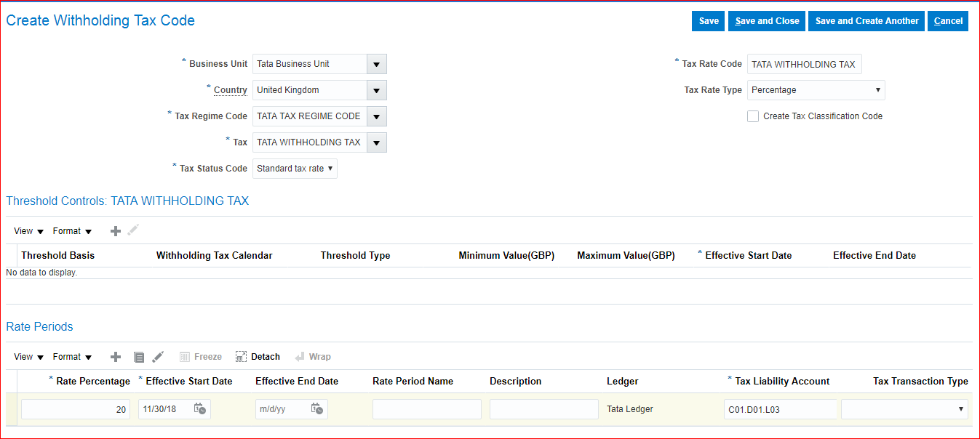Open the Effective End Date calendar picker
The image size is (980, 439).
click(x=317, y=409)
